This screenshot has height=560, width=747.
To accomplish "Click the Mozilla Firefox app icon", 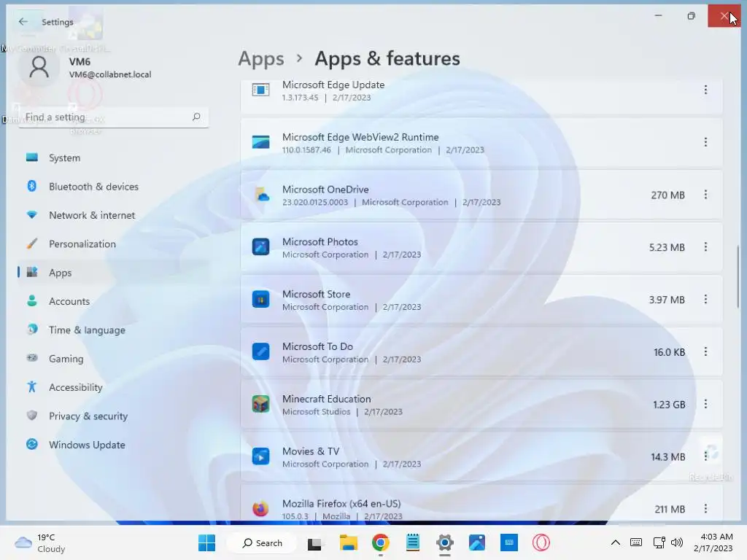I will point(260,508).
